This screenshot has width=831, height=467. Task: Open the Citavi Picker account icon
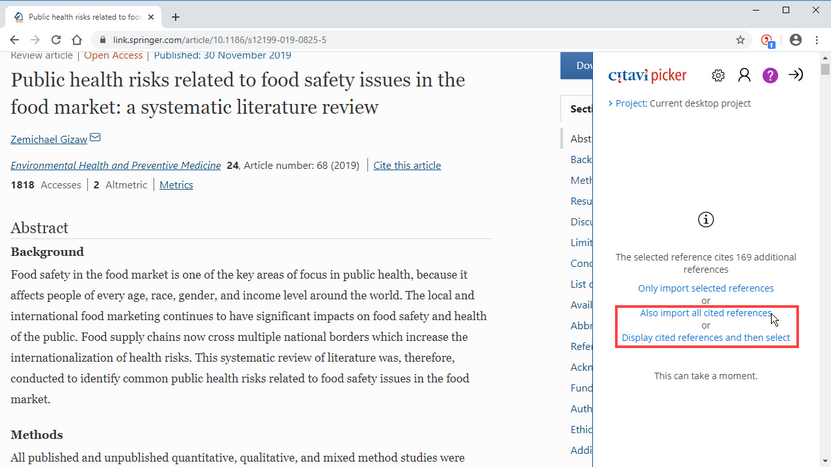744,75
